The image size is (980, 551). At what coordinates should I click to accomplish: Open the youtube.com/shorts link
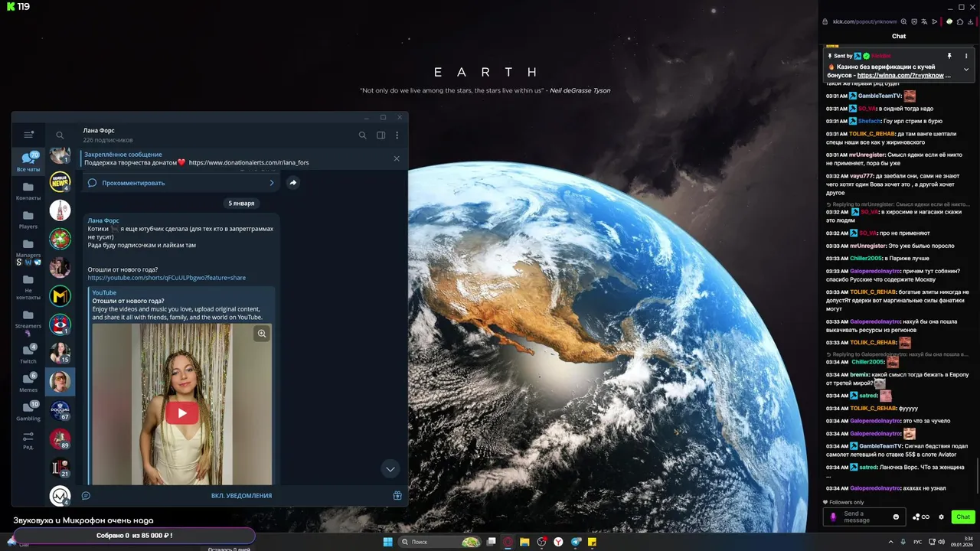click(167, 278)
